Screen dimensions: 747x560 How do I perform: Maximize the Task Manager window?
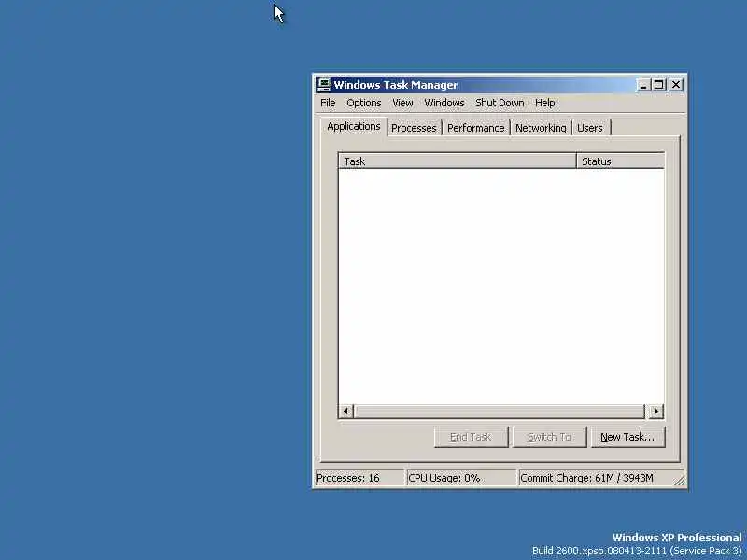pyautogui.click(x=659, y=85)
